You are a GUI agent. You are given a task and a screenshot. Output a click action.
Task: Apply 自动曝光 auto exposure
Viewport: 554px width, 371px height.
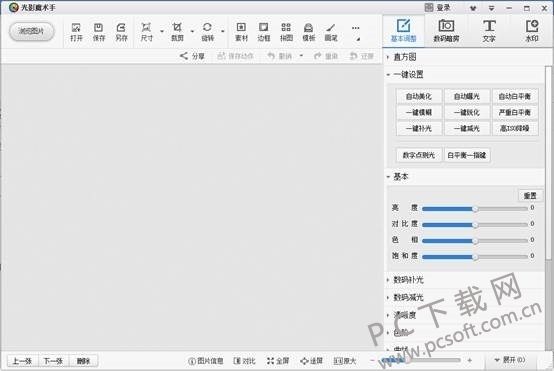click(467, 96)
